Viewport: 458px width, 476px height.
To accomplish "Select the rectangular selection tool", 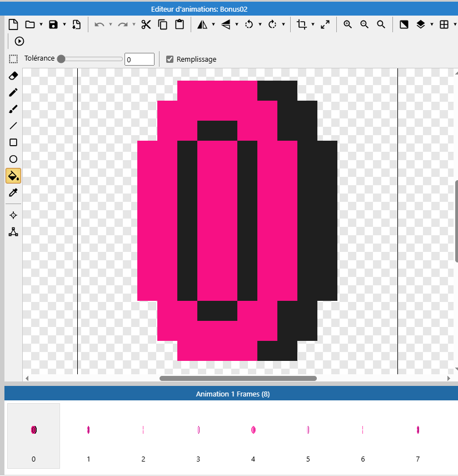I will point(13,59).
